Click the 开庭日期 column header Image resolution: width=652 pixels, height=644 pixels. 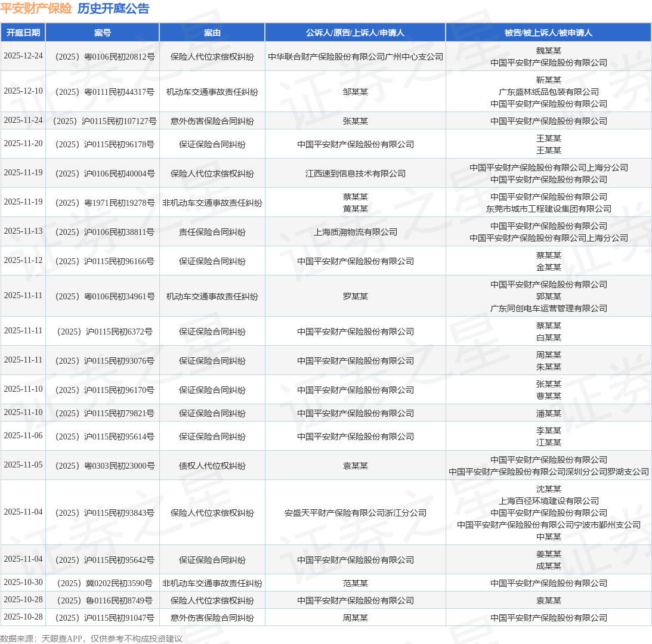point(23,33)
